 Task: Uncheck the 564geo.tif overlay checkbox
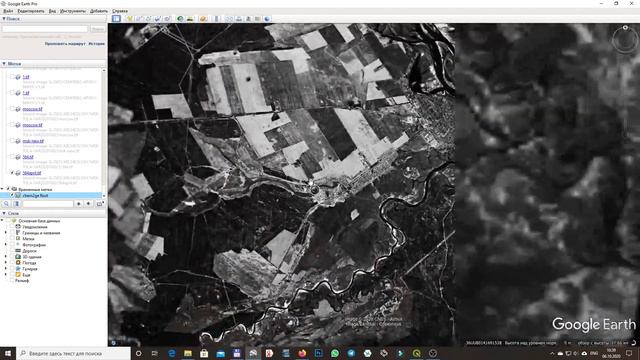click(12, 173)
